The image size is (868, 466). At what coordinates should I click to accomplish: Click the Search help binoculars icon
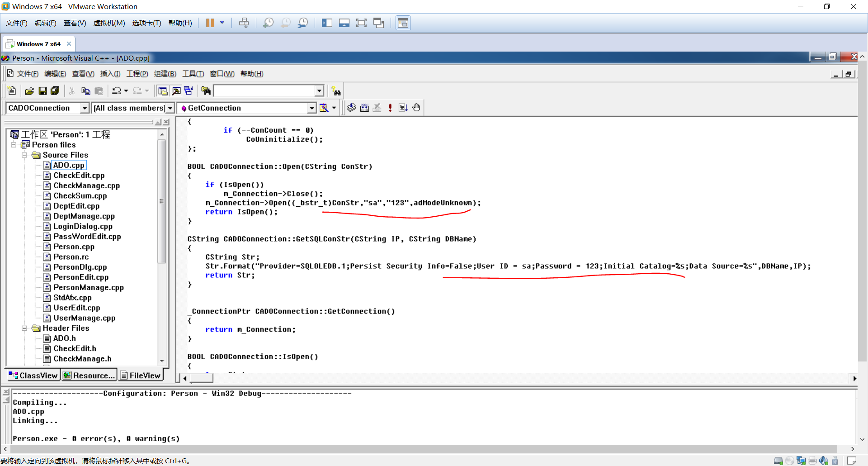[x=336, y=91]
